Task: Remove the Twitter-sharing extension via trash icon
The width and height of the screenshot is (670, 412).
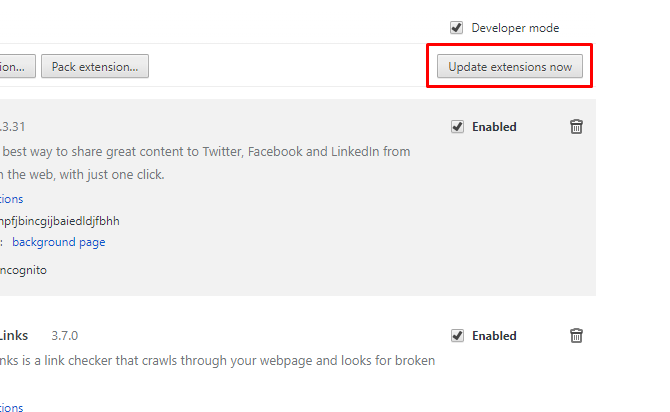Action: 576,127
